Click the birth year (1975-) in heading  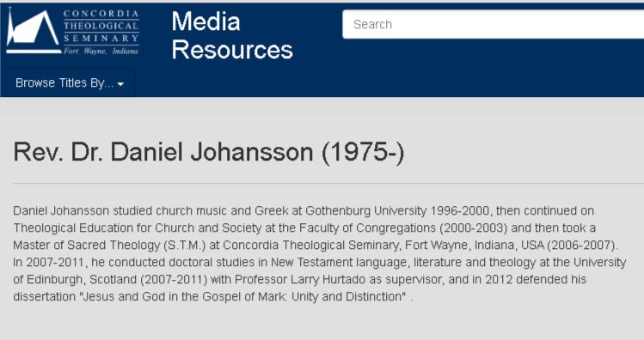pos(363,152)
